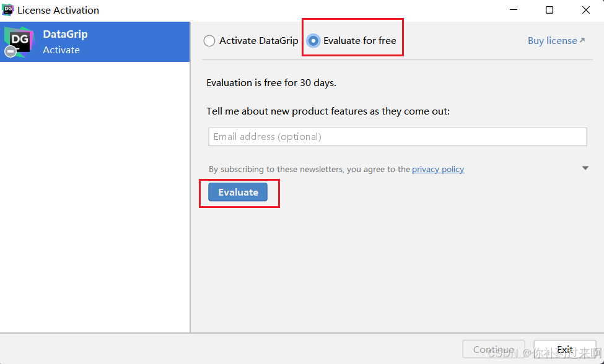Click the gray minus badge on the DG logo

tap(11, 51)
